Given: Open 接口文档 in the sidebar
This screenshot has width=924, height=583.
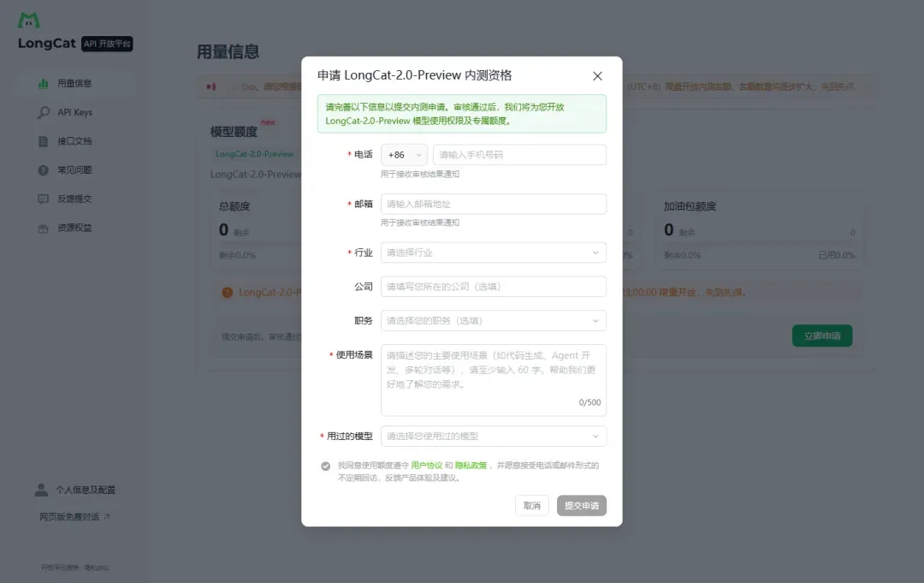Looking at the screenshot, I should [x=74, y=141].
